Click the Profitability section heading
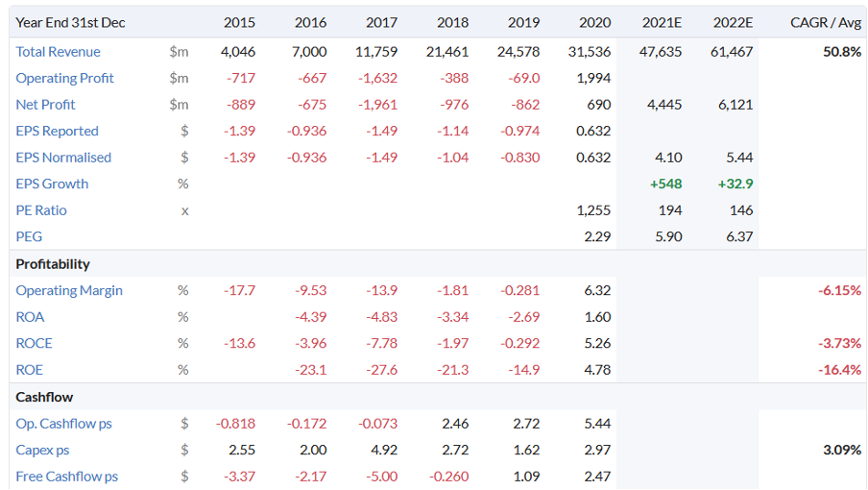Viewport: 868px width, 490px height. pyautogui.click(x=53, y=263)
